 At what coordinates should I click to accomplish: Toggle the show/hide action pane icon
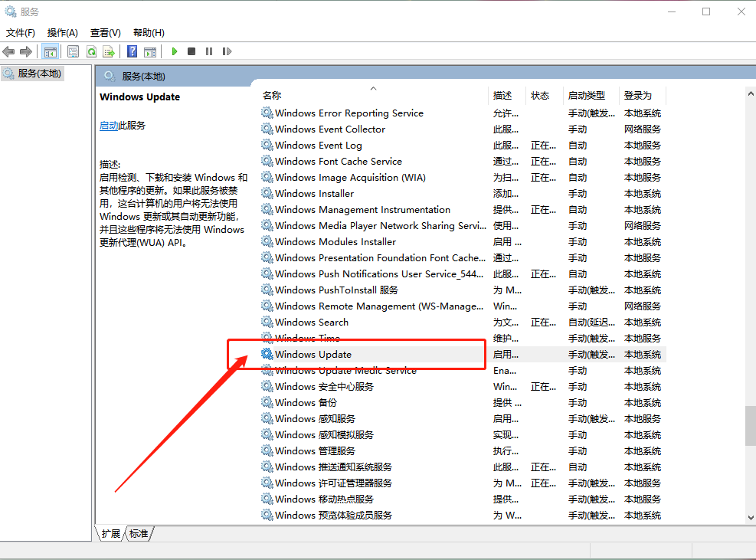pos(150,51)
